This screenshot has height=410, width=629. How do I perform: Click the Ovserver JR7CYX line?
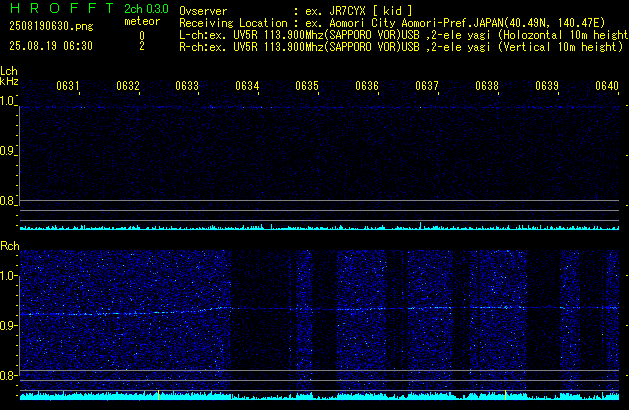point(296,11)
